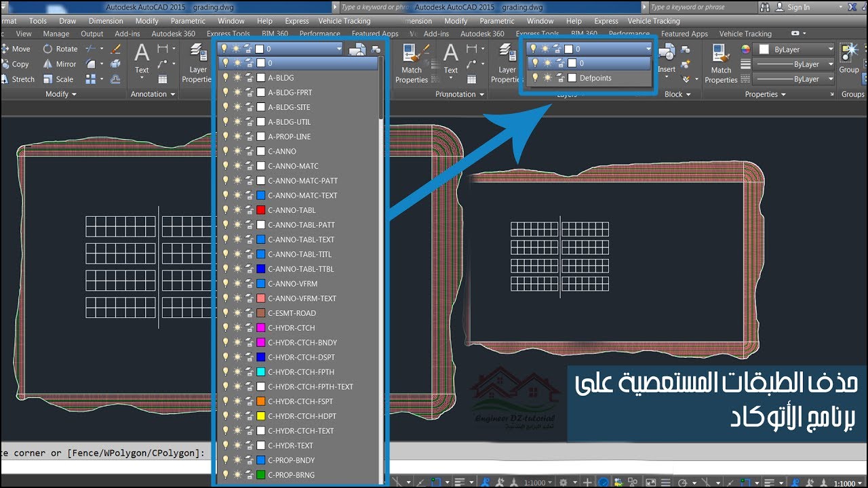Open Layer Properties in the right window

click(x=507, y=64)
